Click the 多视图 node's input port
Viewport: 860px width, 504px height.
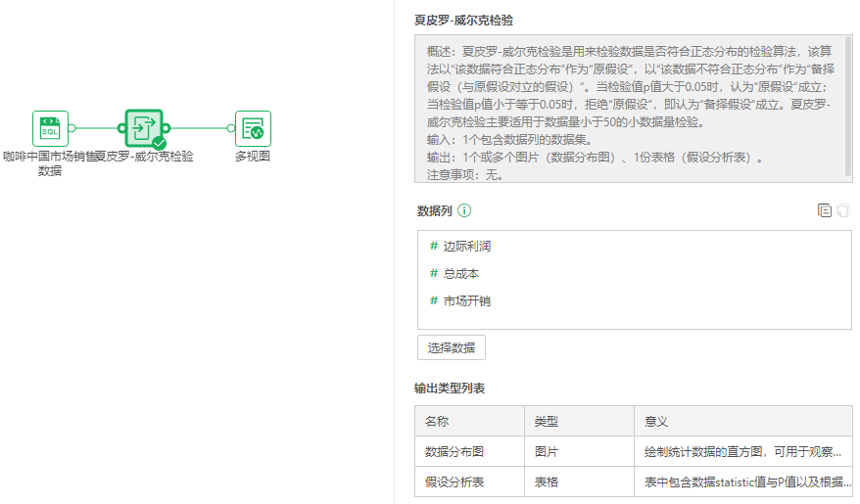232,128
